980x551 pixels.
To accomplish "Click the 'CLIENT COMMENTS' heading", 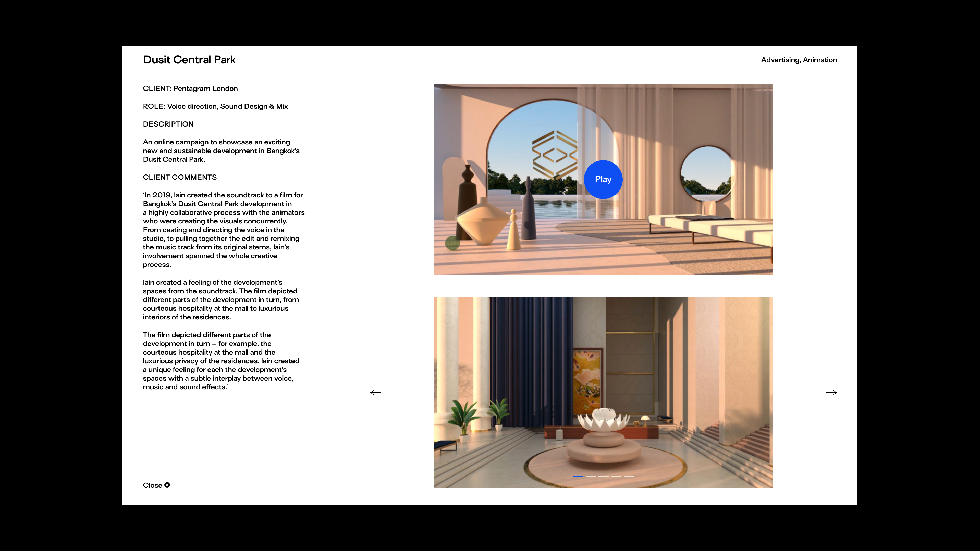I will (x=180, y=177).
